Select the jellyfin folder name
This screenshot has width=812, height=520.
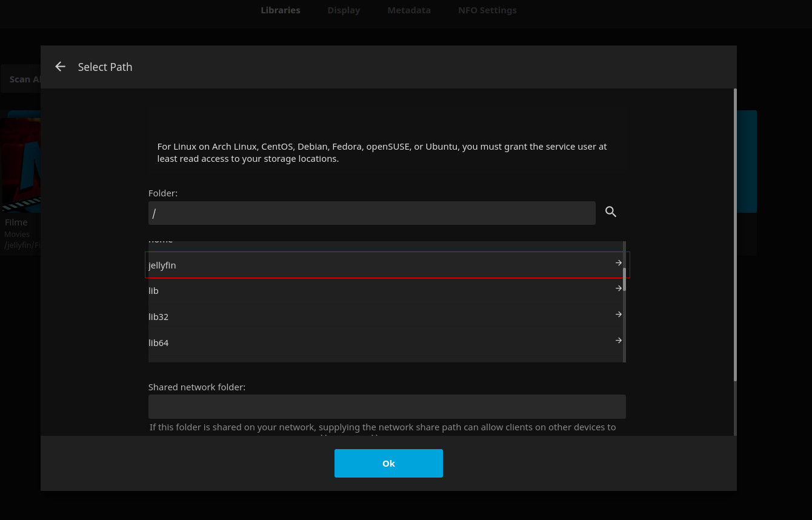click(162, 265)
